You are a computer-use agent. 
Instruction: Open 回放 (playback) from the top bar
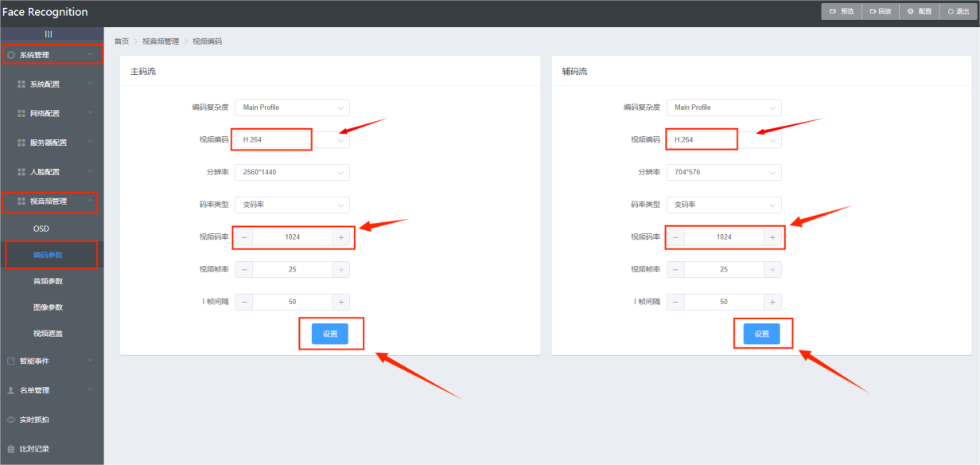[x=881, y=11]
